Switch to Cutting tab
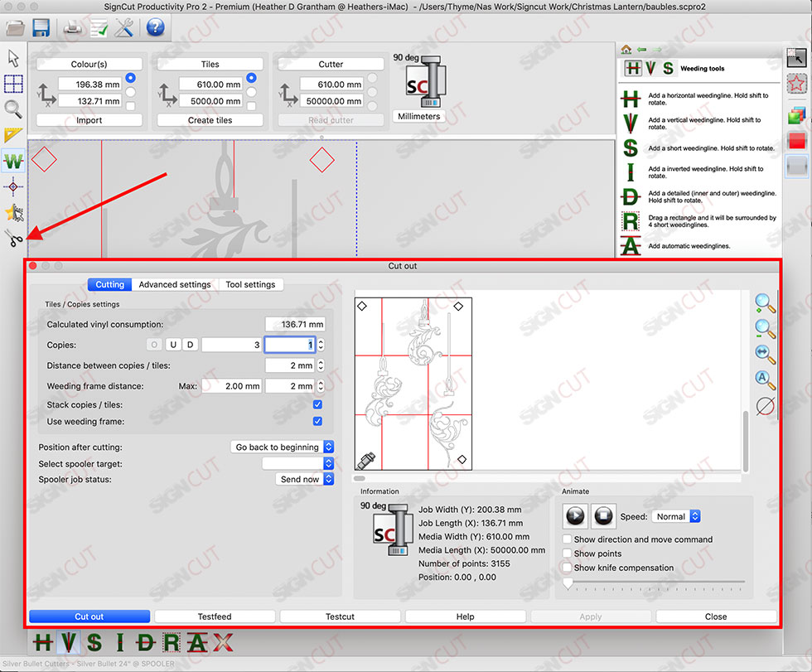The height and width of the screenshot is (672, 812). pos(109,284)
